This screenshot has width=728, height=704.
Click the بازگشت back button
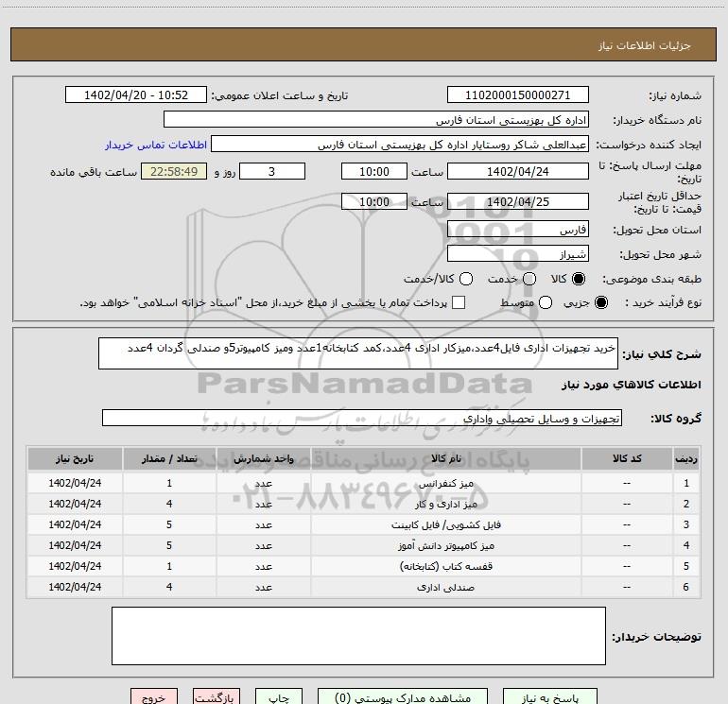[x=217, y=697]
